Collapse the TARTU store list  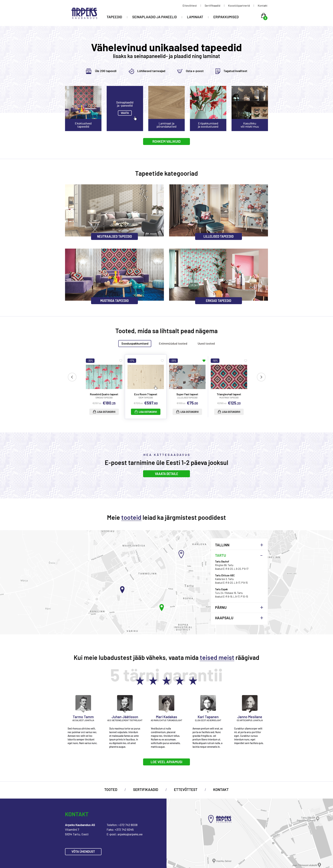[261, 555]
